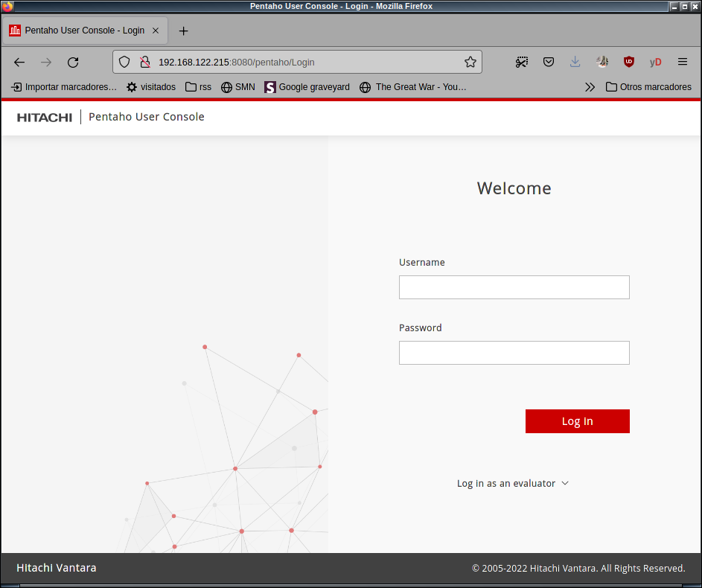This screenshot has height=588, width=702.
Task: Open the tracking protection shield icon
Action: coord(124,62)
